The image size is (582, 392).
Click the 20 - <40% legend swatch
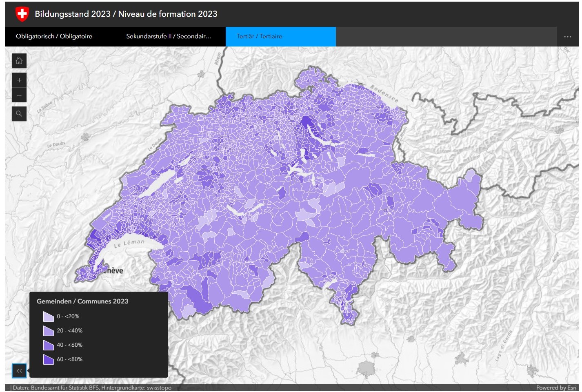(x=49, y=331)
